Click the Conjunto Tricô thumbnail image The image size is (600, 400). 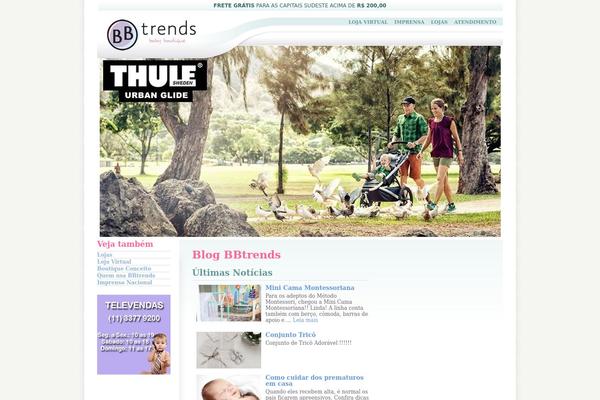229,350
